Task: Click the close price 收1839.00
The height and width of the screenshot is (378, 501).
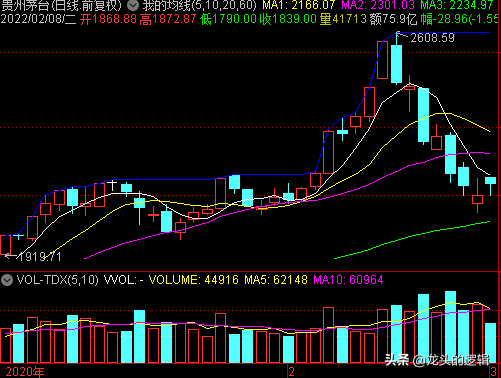Action: (x=288, y=19)
